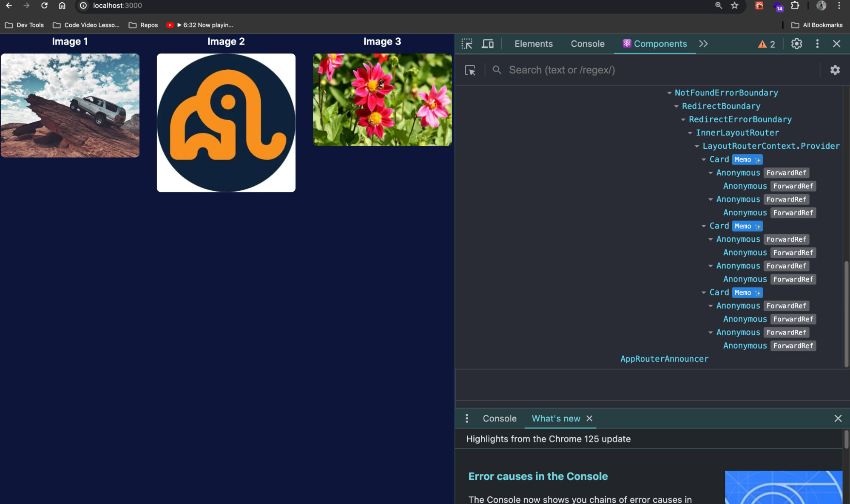Open the Repos bookmark folder
This screenshot has height=504, width=850.
[x=143, y=25]
